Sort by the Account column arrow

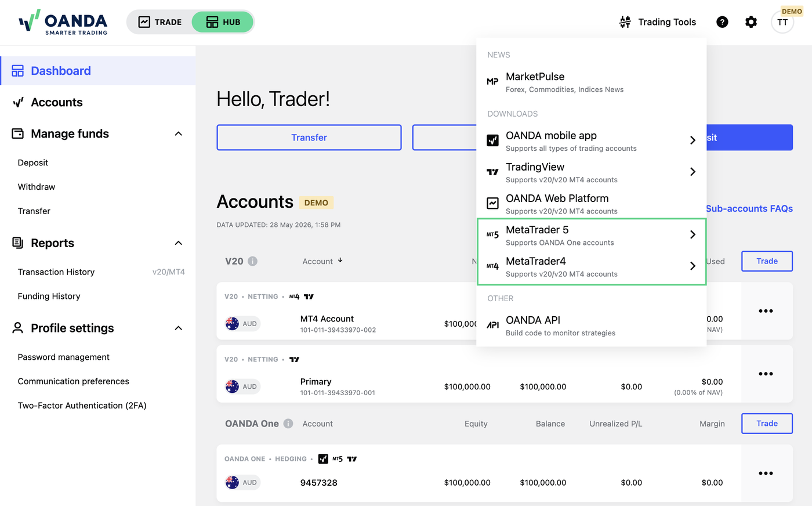click(340, 261)
